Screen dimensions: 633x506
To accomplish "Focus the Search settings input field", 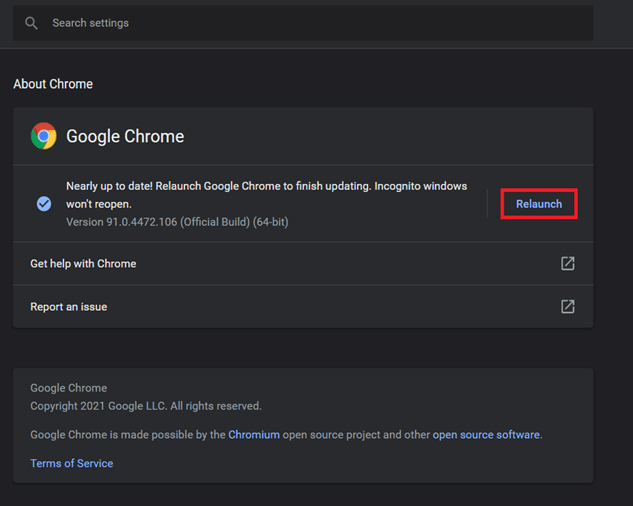I will click(300, 23).
